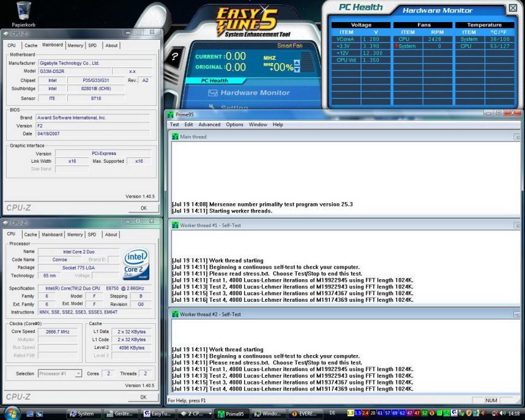Switch to the Prime95 taskbar button
Viewport: 525px width, 420px height.
pyautogui.click(x=231, y=414)
